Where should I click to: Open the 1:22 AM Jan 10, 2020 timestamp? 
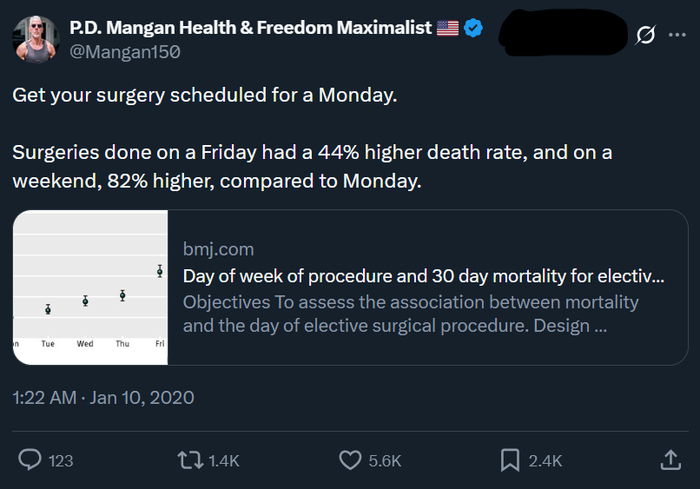pos(103,397)
